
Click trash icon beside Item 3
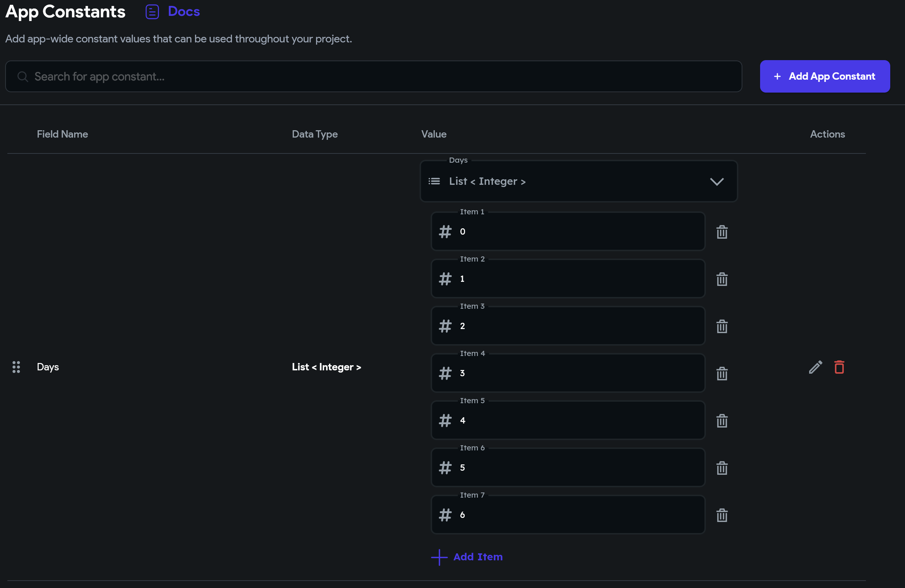[722, 326]
